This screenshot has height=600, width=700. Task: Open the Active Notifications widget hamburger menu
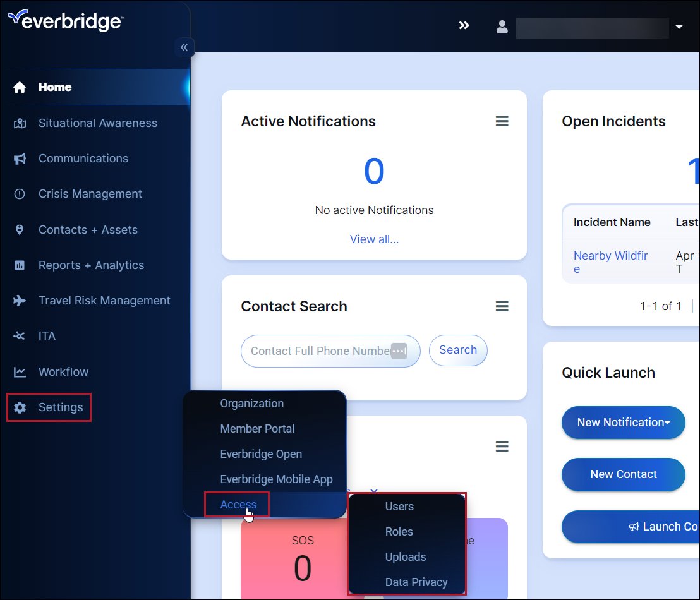point(502,121)
